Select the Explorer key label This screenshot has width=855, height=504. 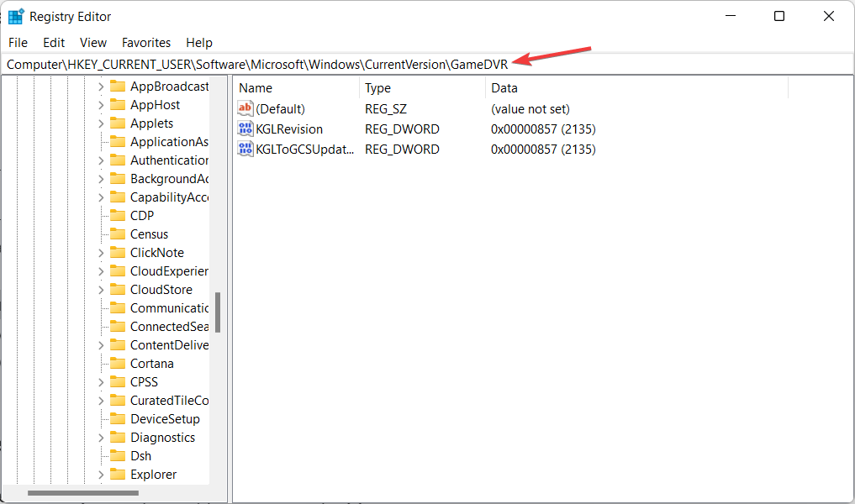(153, 475)
